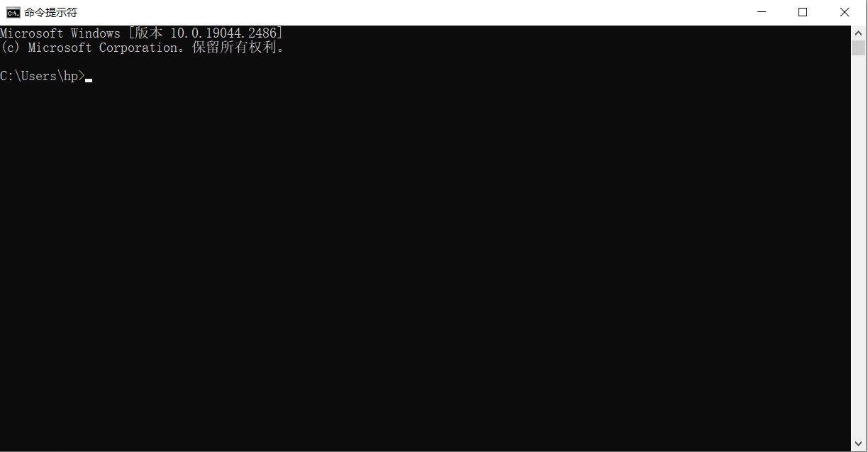This screenshot has width=868, height=452.
Task: Click the version number 10.0.19044.2486
Action: (223, 33)
